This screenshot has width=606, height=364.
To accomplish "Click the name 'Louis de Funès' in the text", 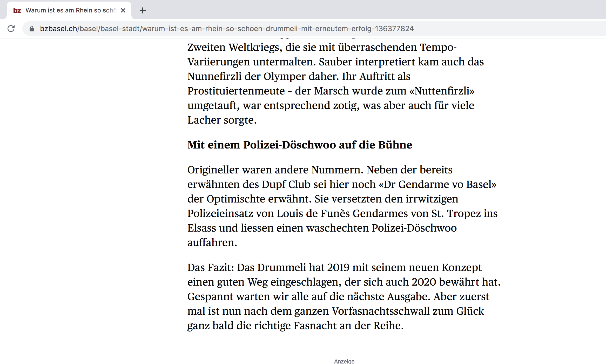I will pos(313,213).
